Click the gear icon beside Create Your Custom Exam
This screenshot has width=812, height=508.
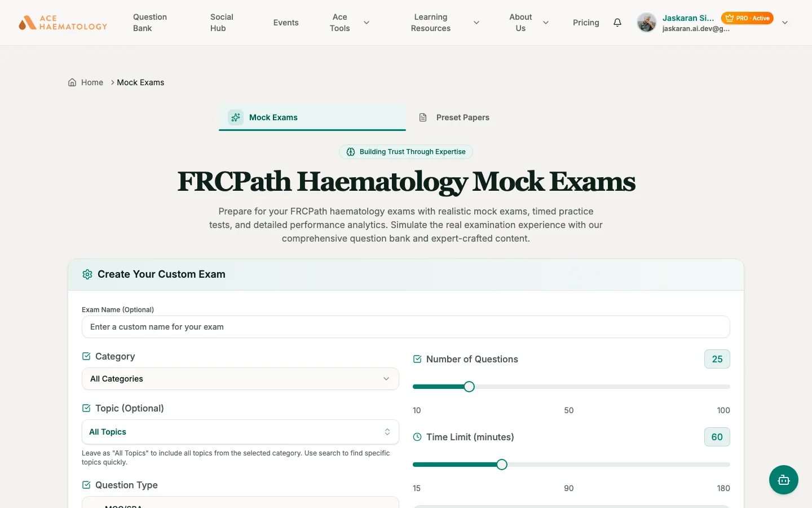(x=87, y=274)
